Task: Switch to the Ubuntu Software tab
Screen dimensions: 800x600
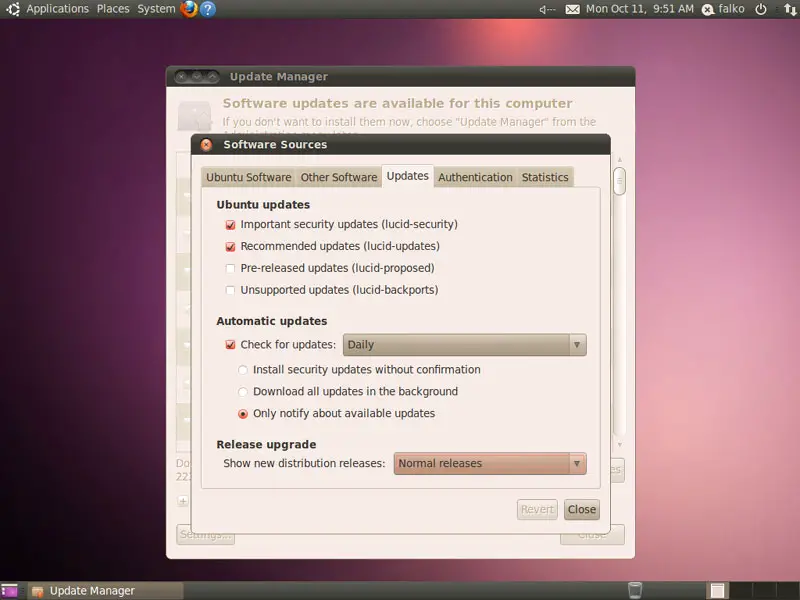Action: [248, 177]
